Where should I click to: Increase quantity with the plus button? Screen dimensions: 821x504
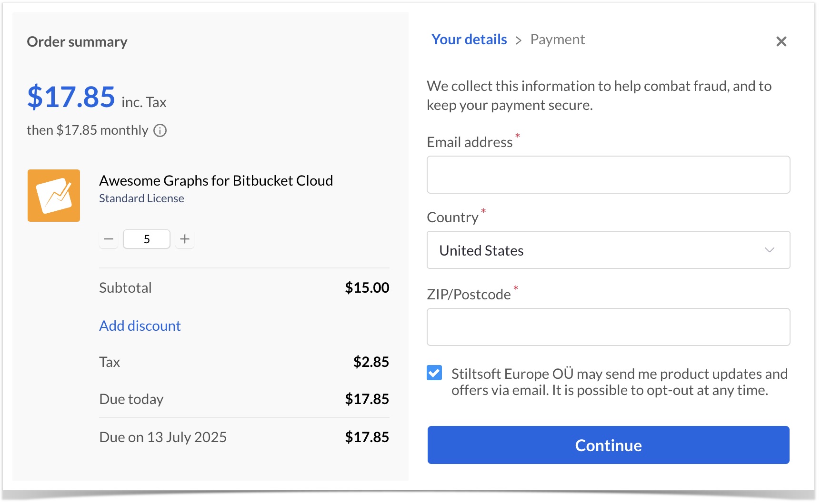point(185,239)
